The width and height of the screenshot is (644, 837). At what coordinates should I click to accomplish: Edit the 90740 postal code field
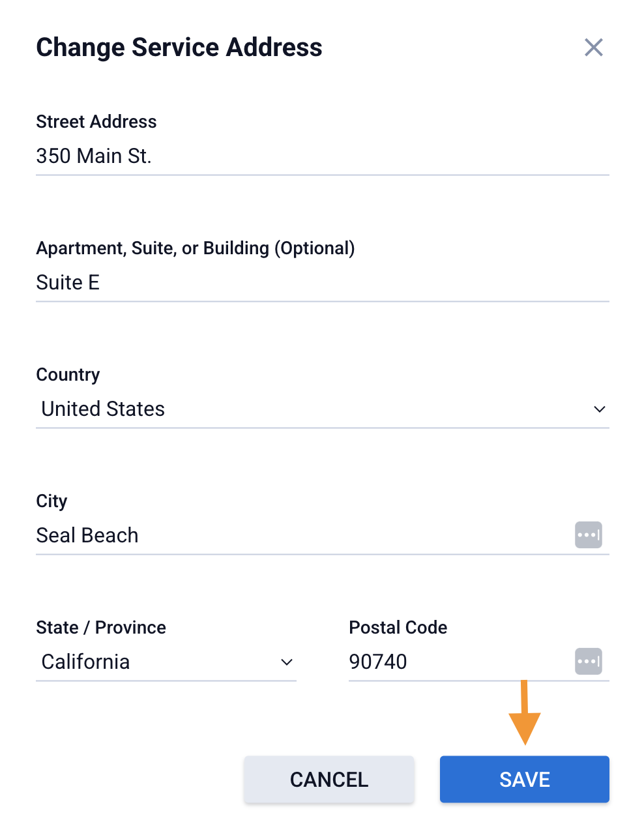click(456, 662)
